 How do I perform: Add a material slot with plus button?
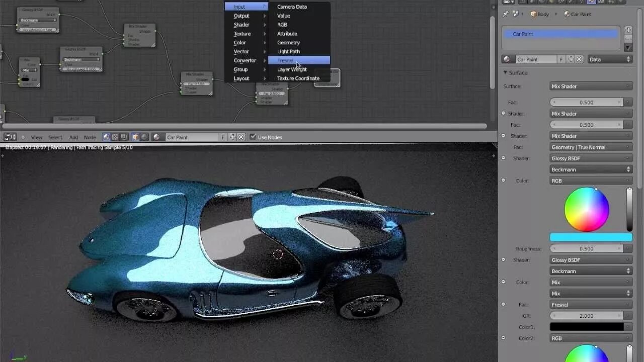(x=628, y=30)
